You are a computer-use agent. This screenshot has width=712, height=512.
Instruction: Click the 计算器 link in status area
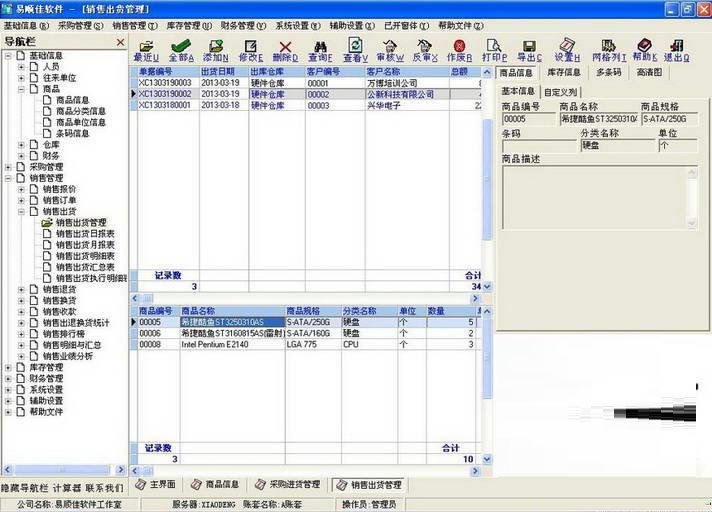[66, 488]
